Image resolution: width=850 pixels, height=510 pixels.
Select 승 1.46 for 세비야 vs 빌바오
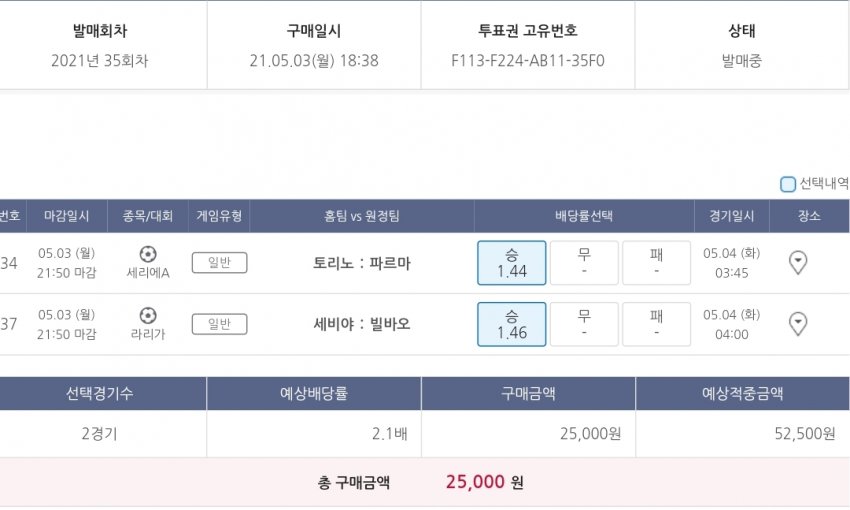[512, 324]
